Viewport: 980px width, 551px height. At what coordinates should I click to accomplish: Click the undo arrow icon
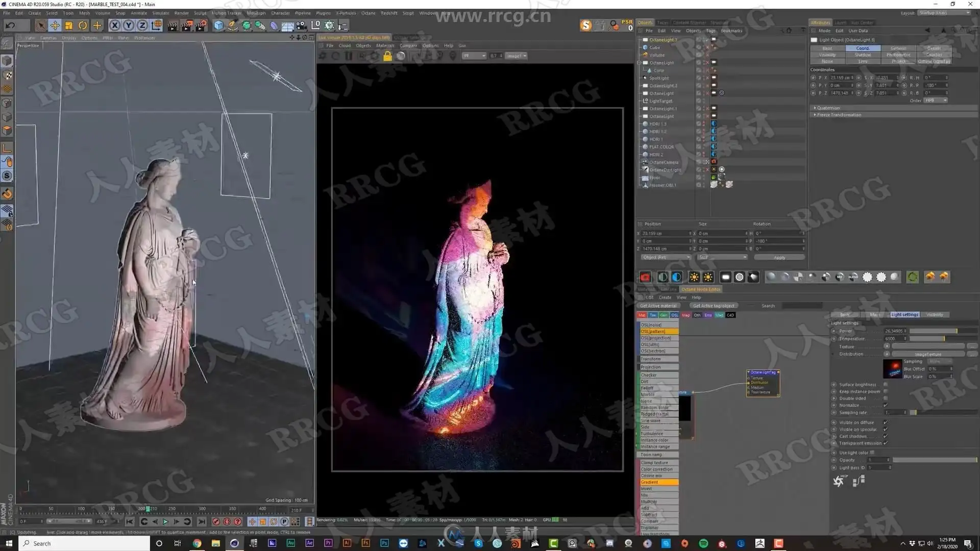point(10,25)
